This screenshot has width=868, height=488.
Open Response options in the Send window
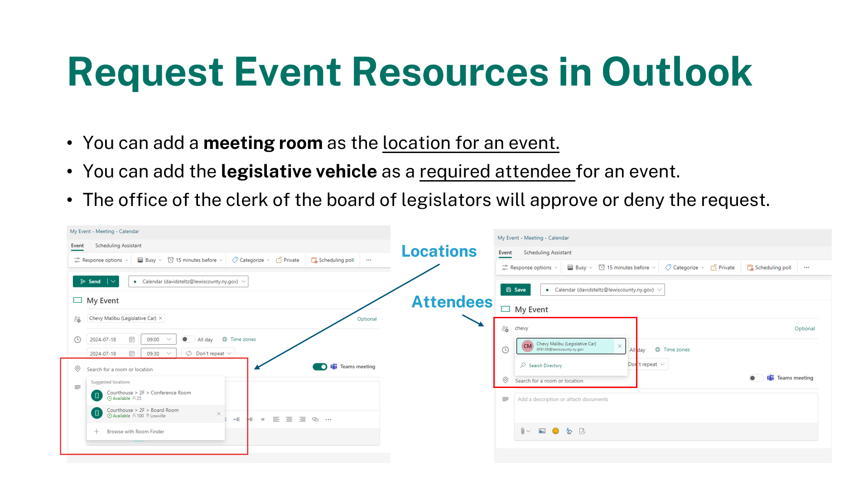pyautogui.click(x=101, y=260)
